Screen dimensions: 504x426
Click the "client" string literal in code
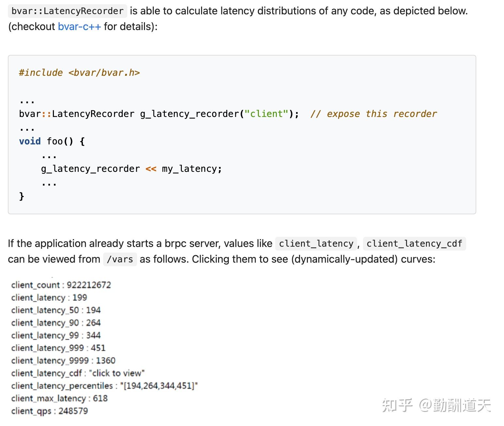[266, 114]
